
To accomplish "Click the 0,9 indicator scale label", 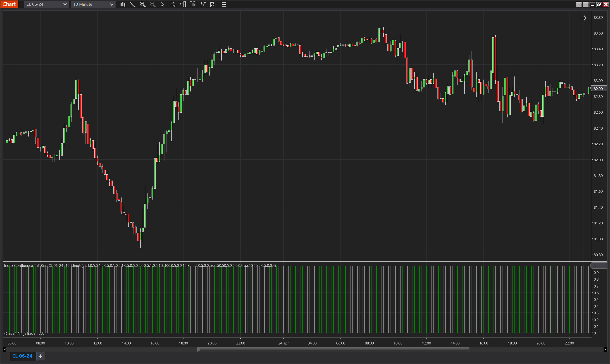I will click(596, 273).
